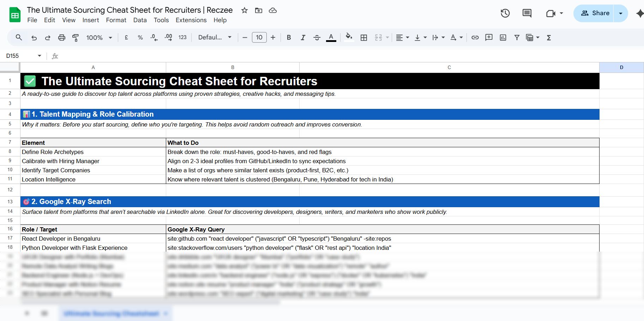This screenshot has width=644, height=321.
Task: Activate the paint format tool
Action: (x=76, y=37)
